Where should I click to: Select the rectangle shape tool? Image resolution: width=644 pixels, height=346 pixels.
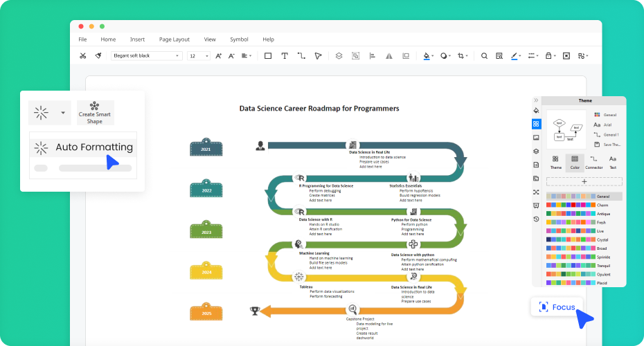point(268,56)
